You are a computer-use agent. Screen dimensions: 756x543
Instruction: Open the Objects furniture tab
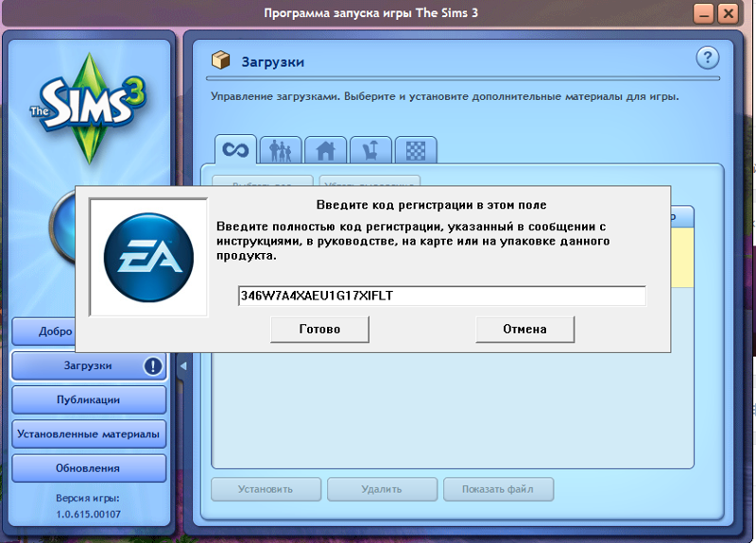pyautogui.click(x=370, y=151)
